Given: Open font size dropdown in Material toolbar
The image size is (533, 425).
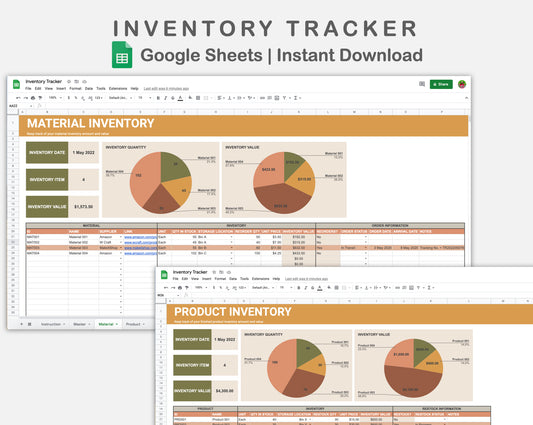Looking at the screenshot, I should (144, 98).
